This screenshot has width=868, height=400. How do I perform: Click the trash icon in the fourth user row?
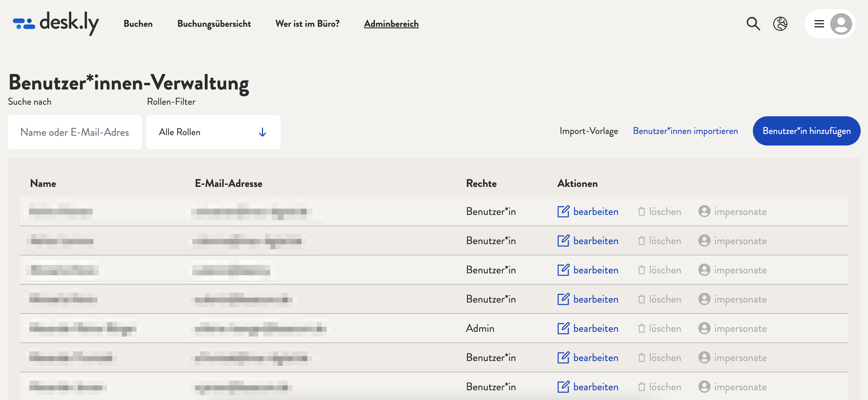point(642,299)
